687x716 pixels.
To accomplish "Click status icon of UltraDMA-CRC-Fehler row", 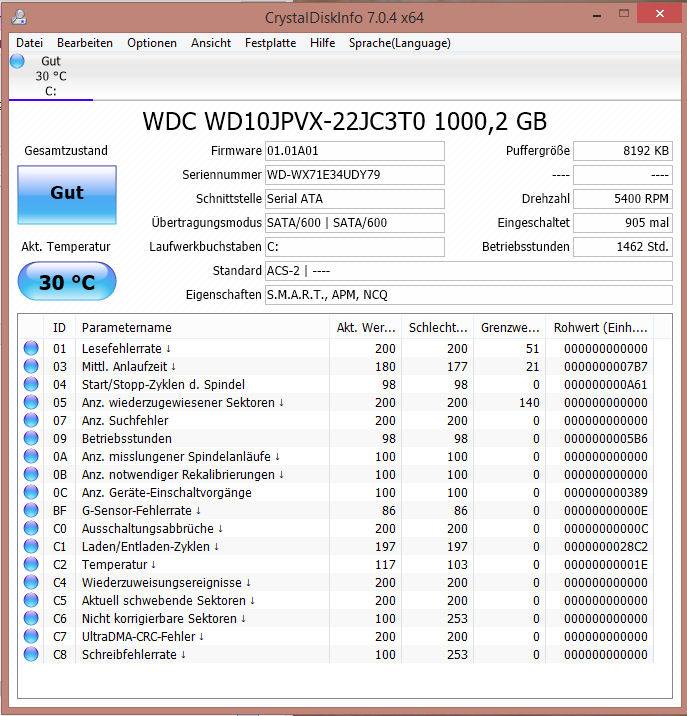I will click(31, 636).
